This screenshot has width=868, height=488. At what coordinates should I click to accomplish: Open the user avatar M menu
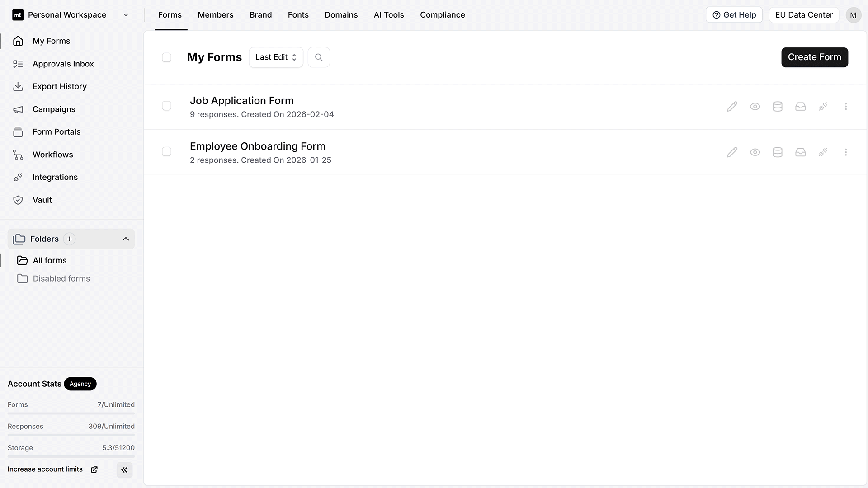click(854, 15)
